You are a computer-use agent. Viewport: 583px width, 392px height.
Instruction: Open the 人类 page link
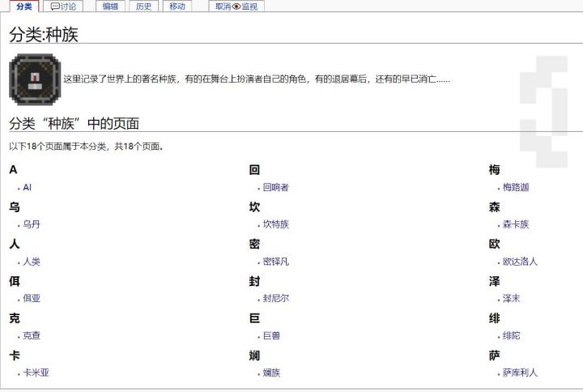pyautogui.click(x=32, y=262)
